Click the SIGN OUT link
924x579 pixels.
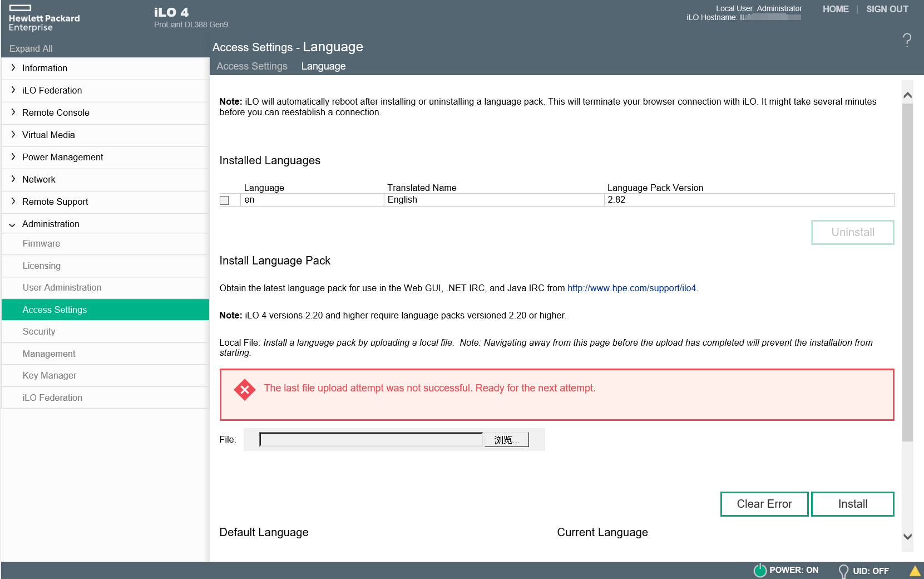click(x=887, y=9)
